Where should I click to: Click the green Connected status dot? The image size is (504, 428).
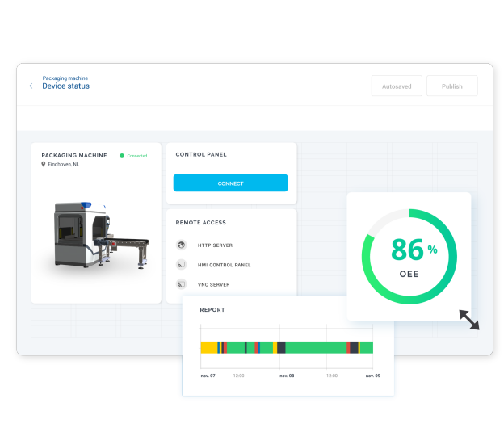tap(122, 156)
